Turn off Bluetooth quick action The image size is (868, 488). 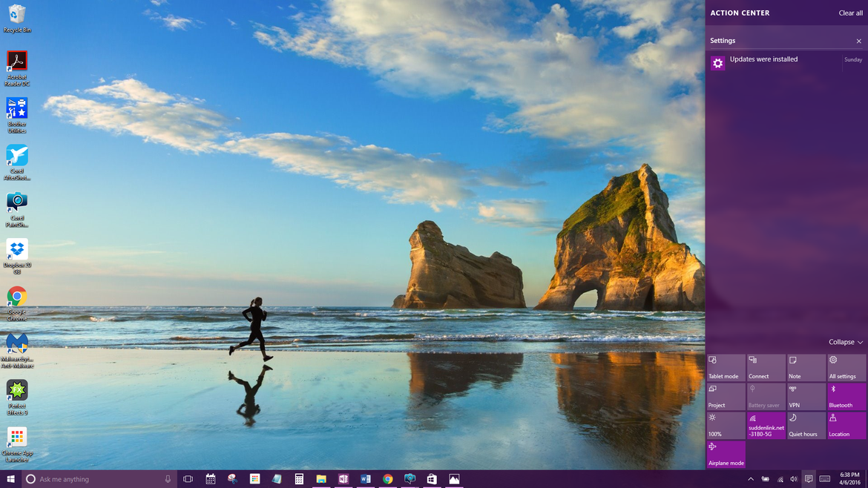846,395
